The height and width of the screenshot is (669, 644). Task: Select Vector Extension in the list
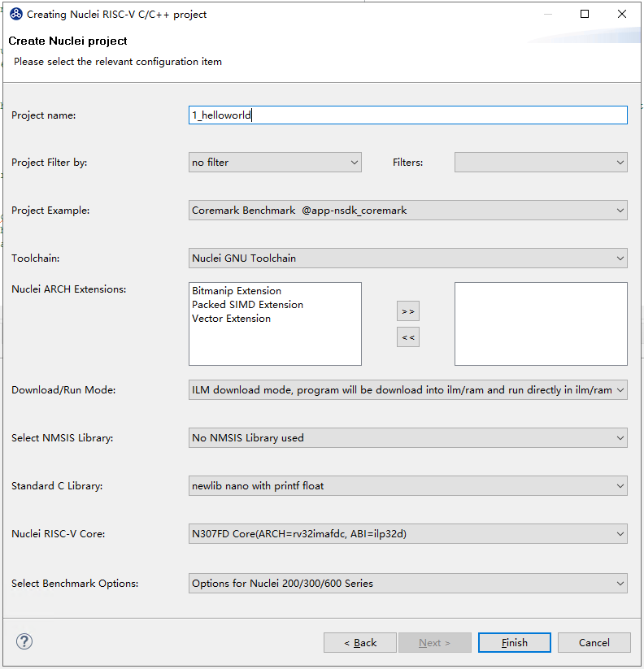coord(231,319)
